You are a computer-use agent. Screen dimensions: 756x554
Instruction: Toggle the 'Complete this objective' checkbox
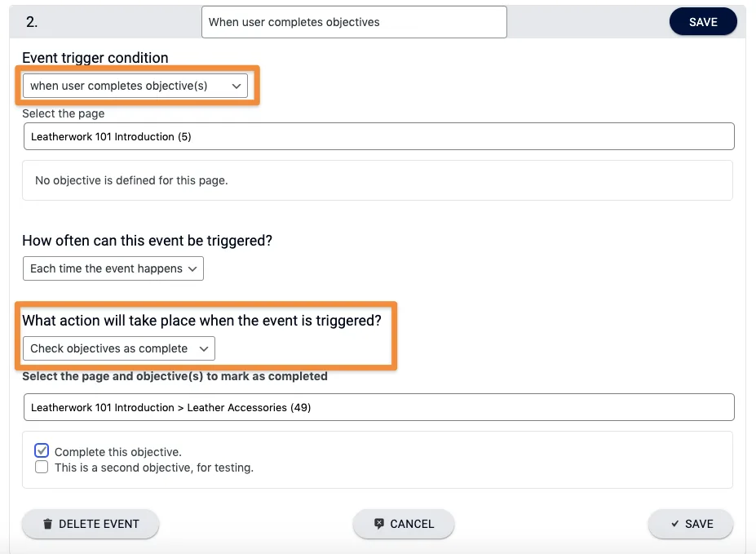coord(42,451)
